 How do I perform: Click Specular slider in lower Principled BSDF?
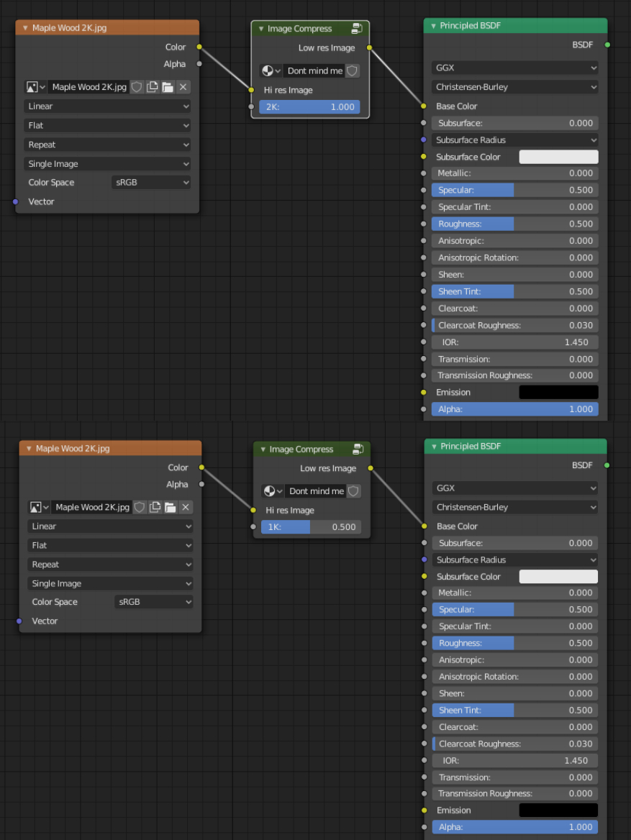coord(515,609)
